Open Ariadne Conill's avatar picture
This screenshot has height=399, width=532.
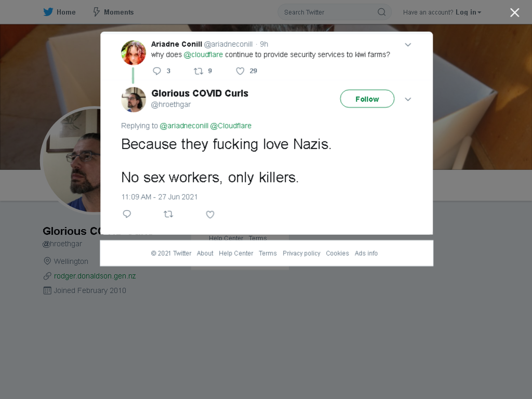(134, 52)
